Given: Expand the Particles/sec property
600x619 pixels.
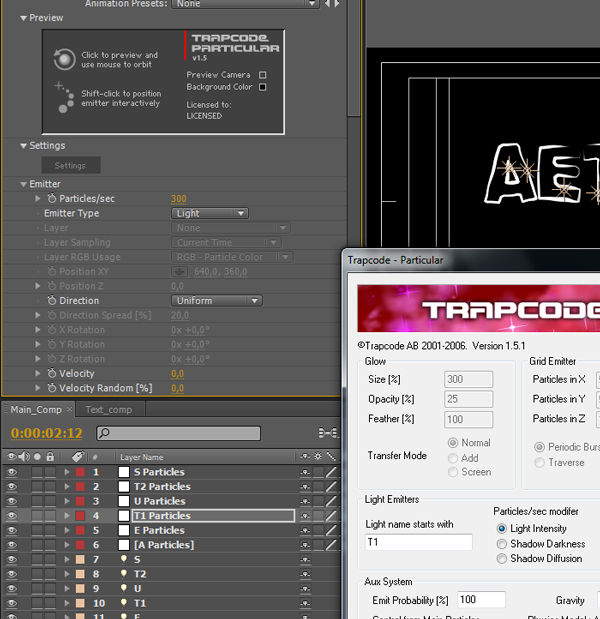Looking at the screenshot, I should (x=38, y=198).
